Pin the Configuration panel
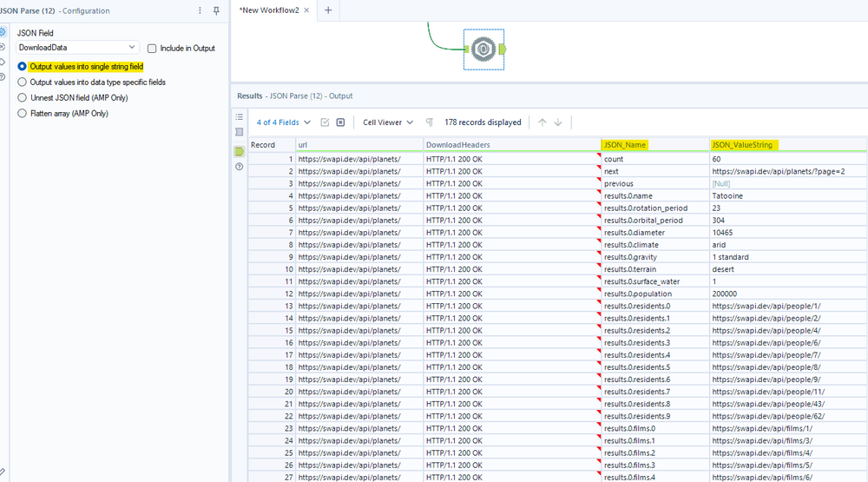 (x=217, y=10)
